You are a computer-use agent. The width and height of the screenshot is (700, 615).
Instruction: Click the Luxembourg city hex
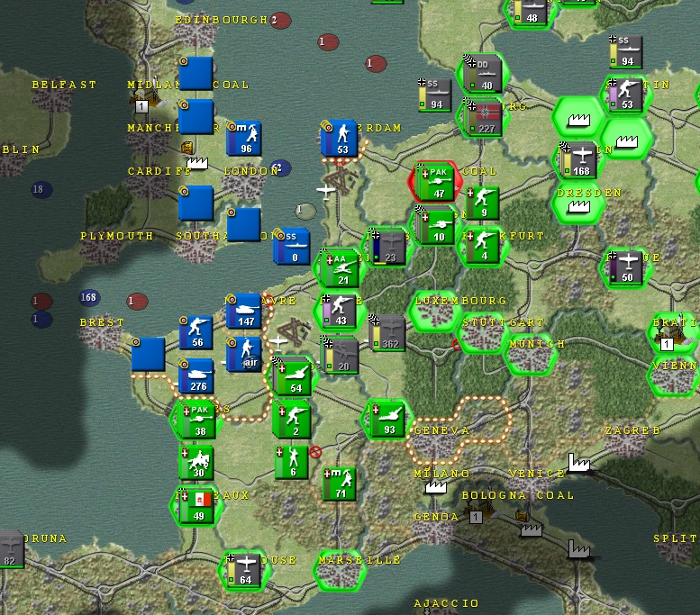435,312
